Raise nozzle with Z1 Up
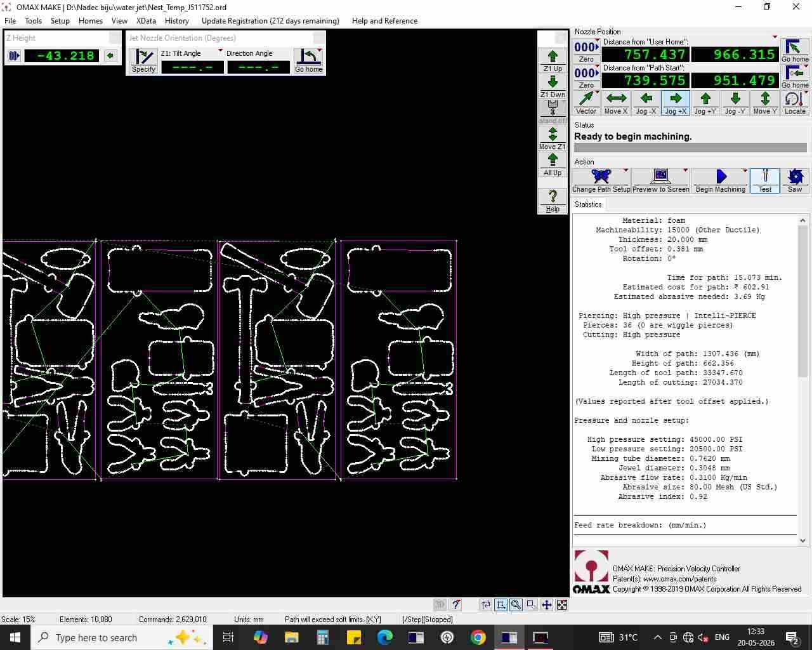 (553, 60)
